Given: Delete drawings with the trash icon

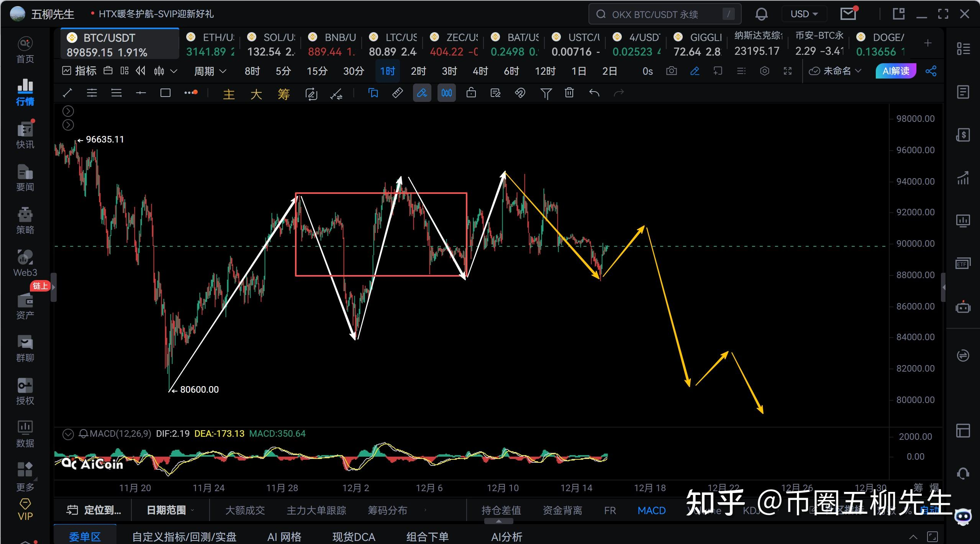Looking at the screenshot, I should [569, 93].
